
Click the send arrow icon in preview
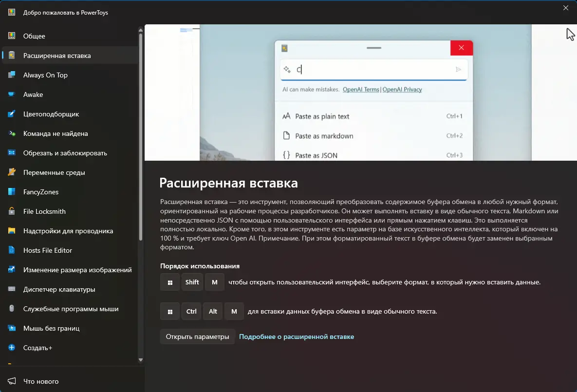coord(458,69)
